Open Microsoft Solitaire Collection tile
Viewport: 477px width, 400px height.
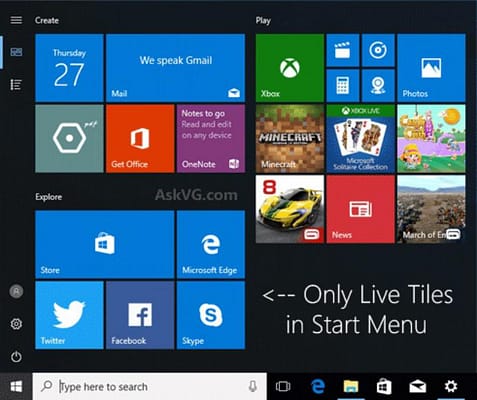pos(360,138)
